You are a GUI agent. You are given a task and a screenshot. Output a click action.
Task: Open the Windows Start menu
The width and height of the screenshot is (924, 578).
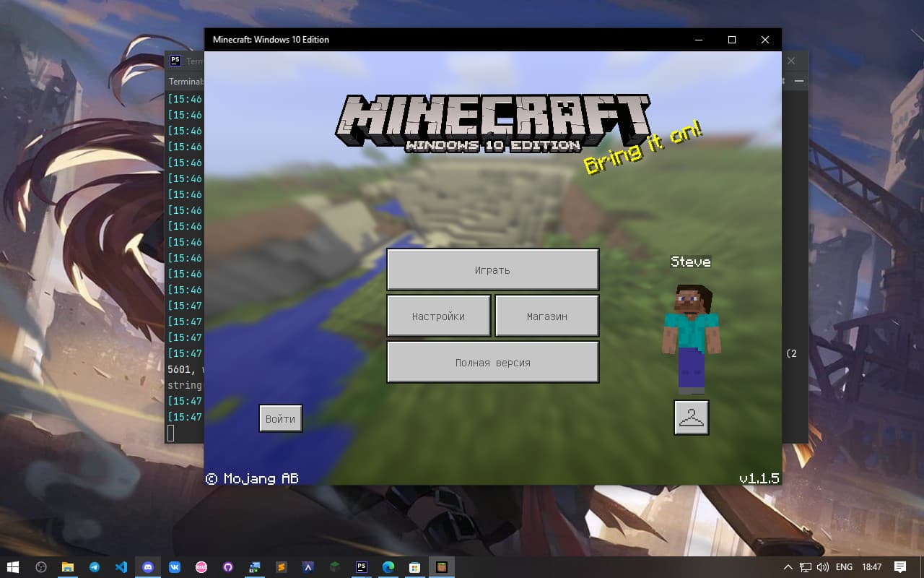tap(14, 567)
